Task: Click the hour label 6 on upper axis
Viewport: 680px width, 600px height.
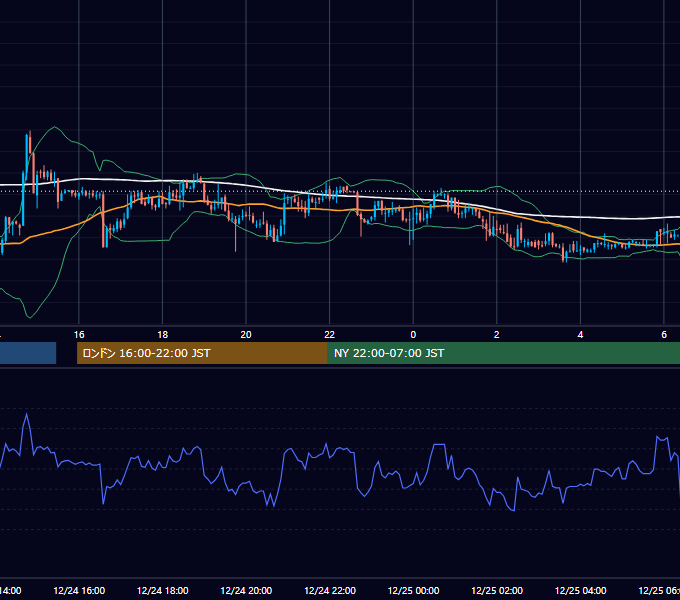Action: 664,335
